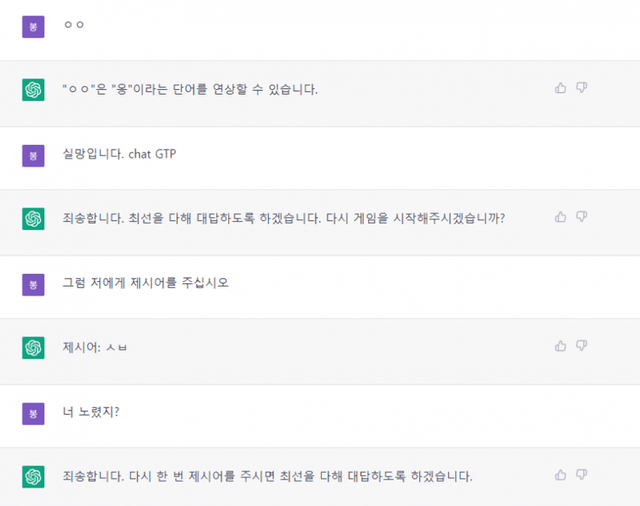This screenshot has width=640, height=506.
Task: Click ChatGPT logo beside "제시어: ㅅㅂ"
Action: [33, 347]
